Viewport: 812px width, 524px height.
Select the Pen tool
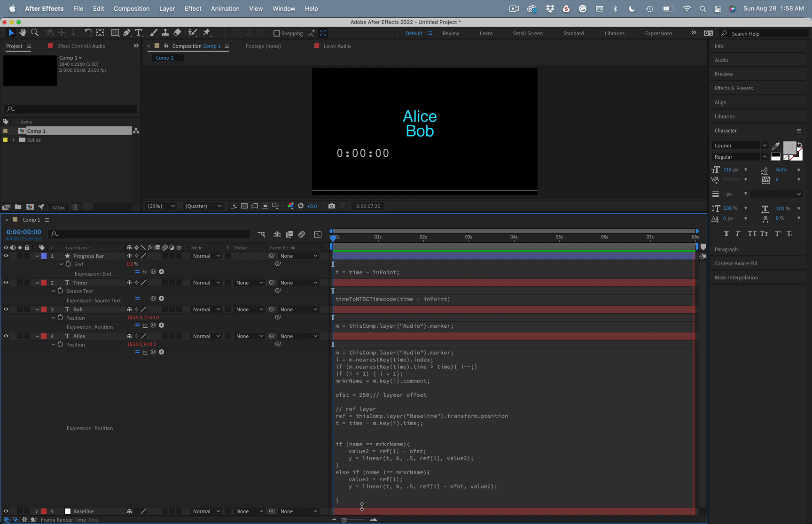tap(127, 32)
